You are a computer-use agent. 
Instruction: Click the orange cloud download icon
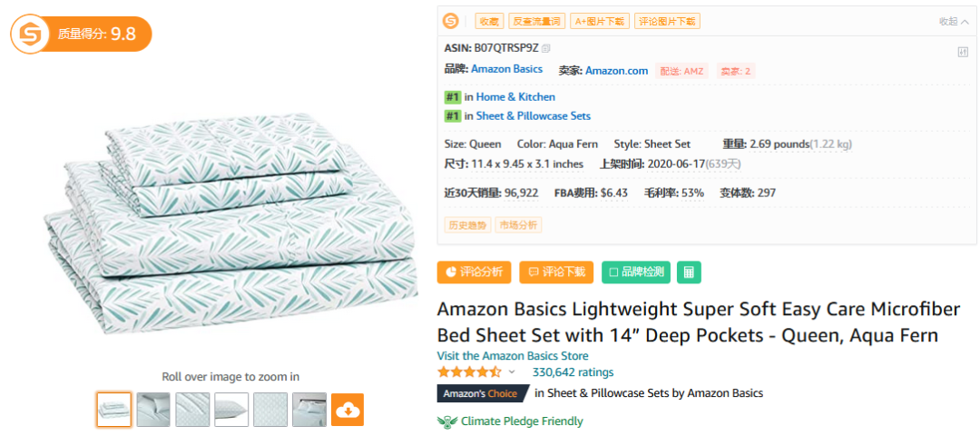tap(348, 410)
